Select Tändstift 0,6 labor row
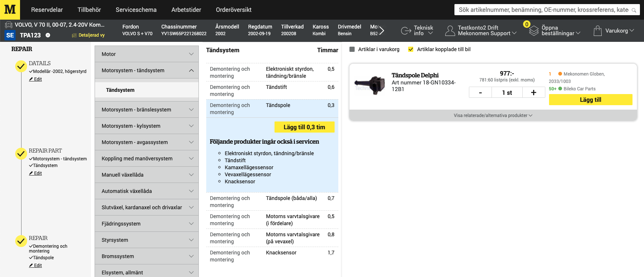This screenshot has width=644, height=277. [272, 90]
